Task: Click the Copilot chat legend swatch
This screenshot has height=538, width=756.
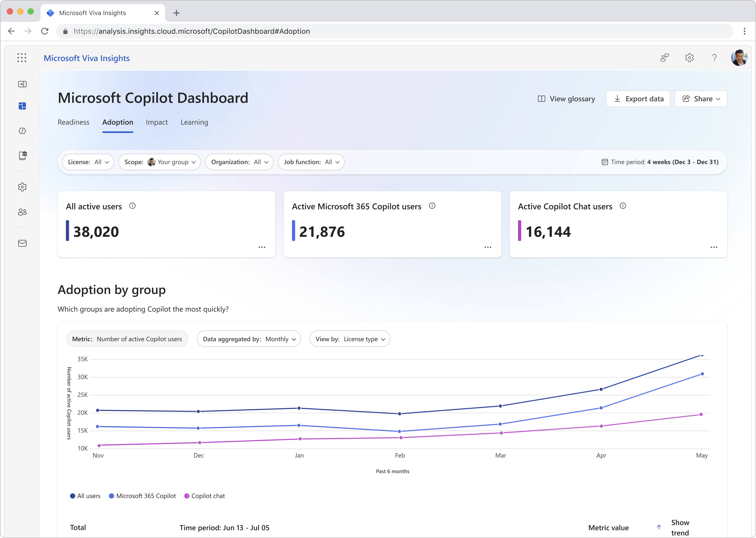Action: (x=187, y=496)
